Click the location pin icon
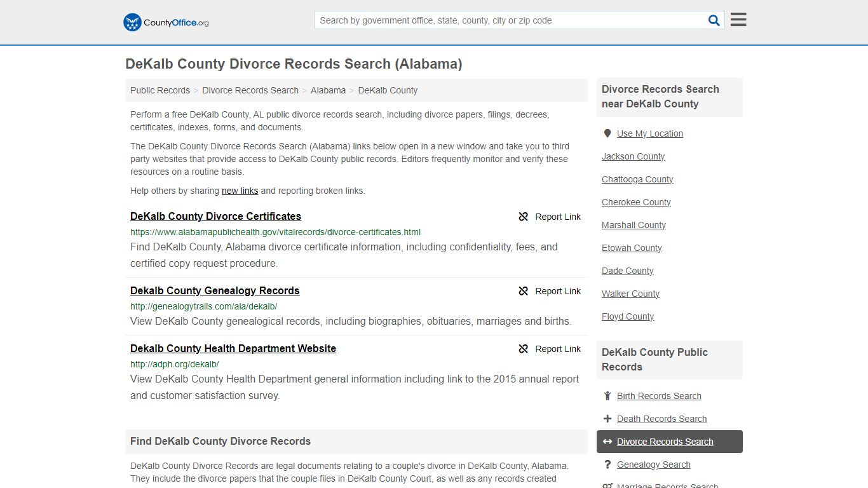This screenshot has height=488, width=868. [x=607, y=133]
